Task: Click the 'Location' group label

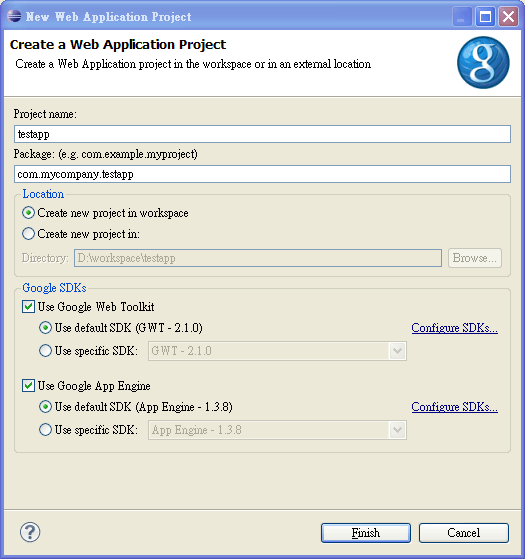Action: point(43,194)
